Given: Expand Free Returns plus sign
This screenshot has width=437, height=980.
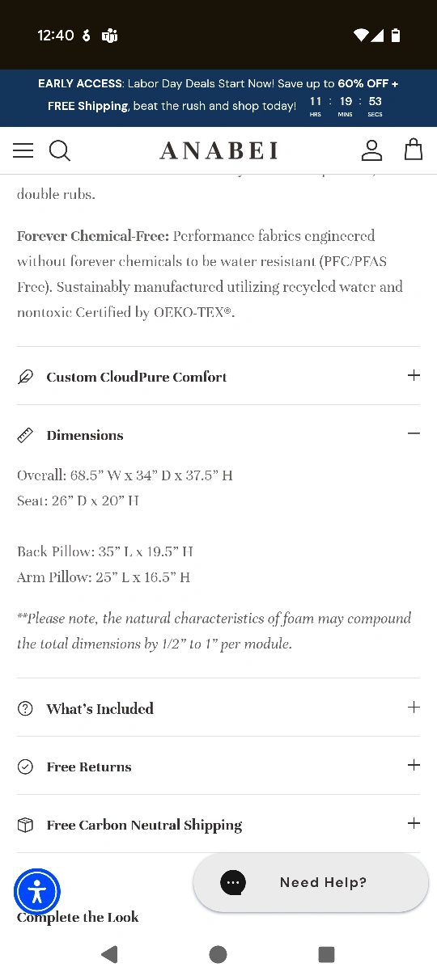Looking at the screenshot, I should click(x=414, y=765).
